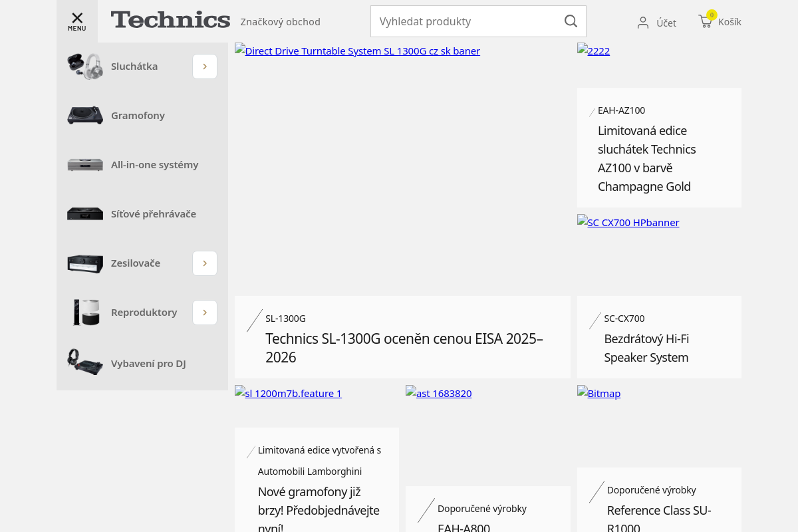The width and height of the screenshot is (798, 532).
Task: Click the cart item count badge
Action: click(712, 15)
